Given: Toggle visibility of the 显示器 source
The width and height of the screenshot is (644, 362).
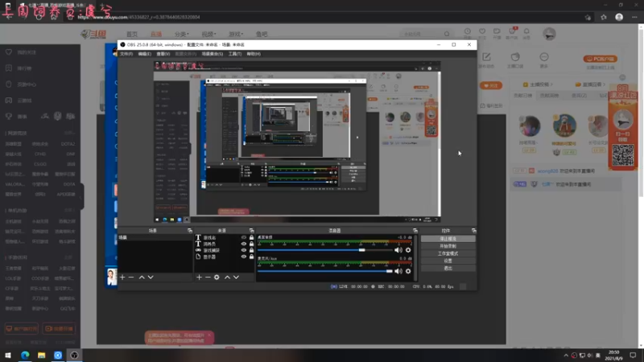Looking at the screenshot, I should 244,257.
